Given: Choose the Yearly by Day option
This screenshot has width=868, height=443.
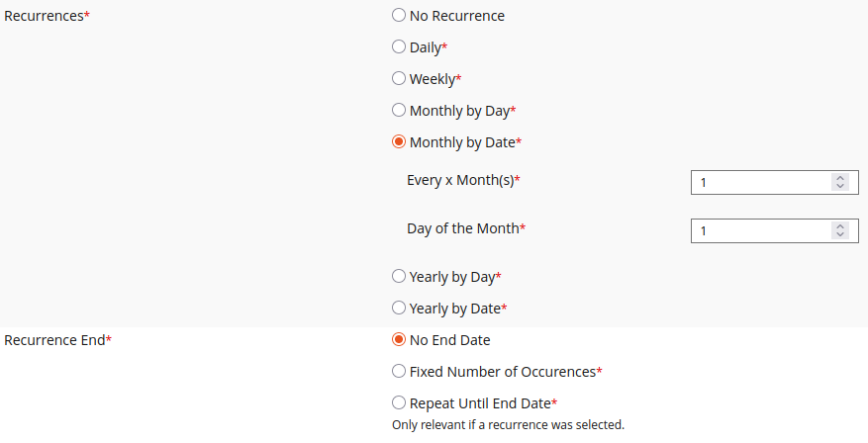Looking at the screenshot, I should (x=399, y=276).
